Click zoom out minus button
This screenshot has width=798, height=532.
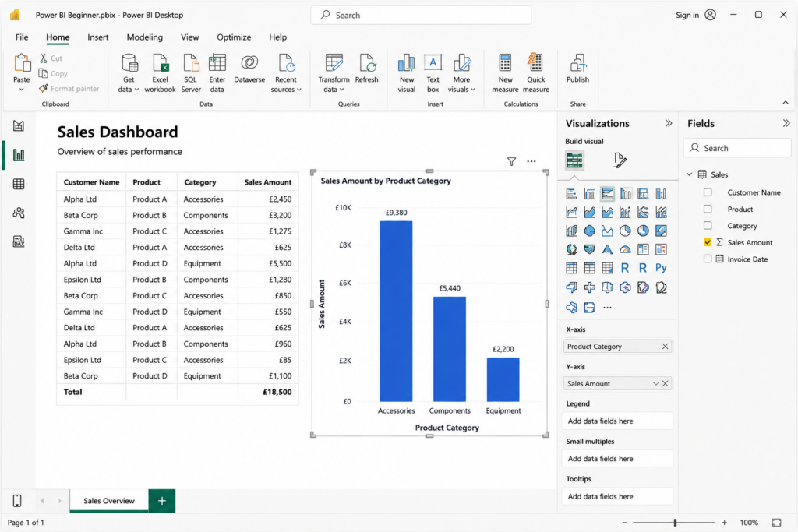(x=624, y=523)
